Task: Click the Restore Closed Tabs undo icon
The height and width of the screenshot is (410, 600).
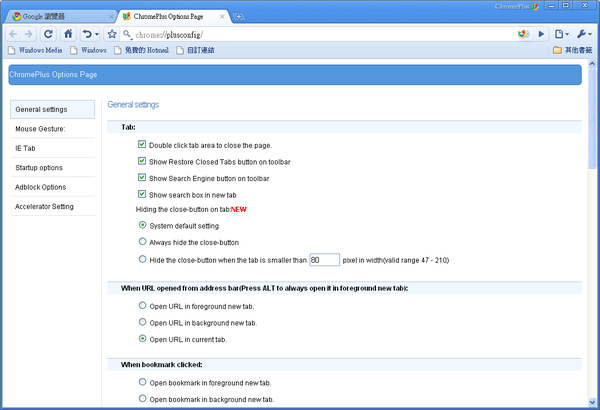Action: tap(87, 34)
